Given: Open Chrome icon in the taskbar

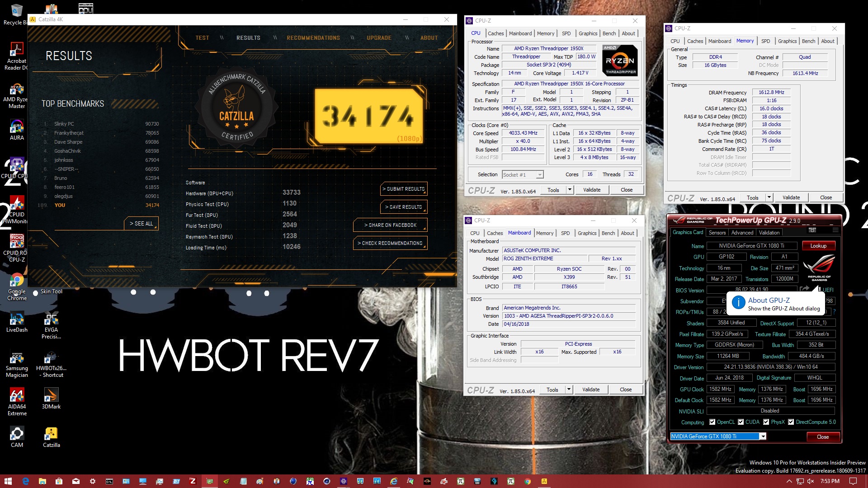Looking at the screenshot, I should click(x=527, y=481).
